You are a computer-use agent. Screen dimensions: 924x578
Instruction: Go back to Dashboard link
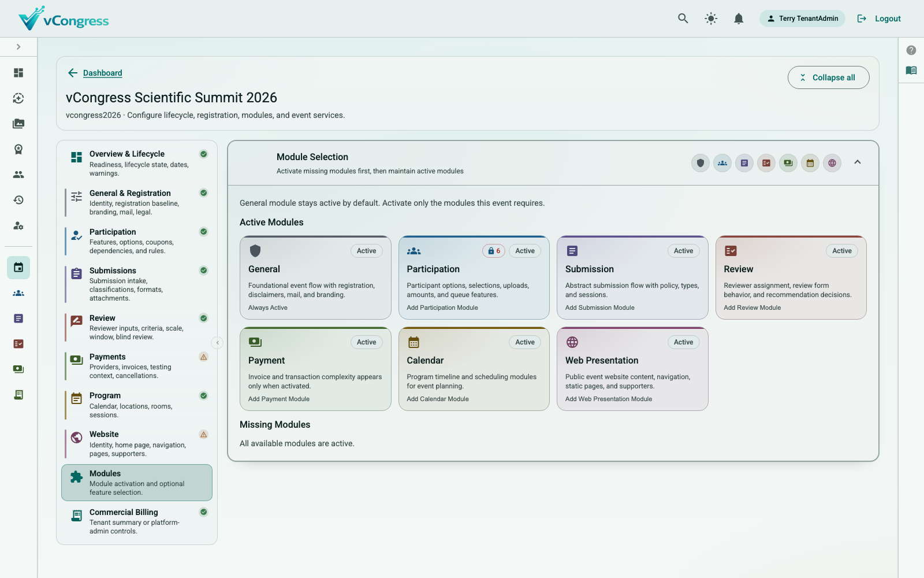102,73
